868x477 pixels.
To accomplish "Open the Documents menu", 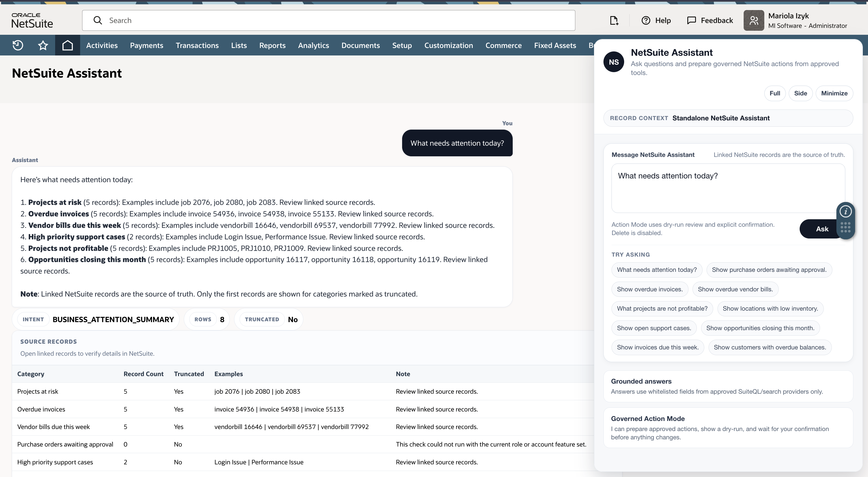I will [360, 45].
